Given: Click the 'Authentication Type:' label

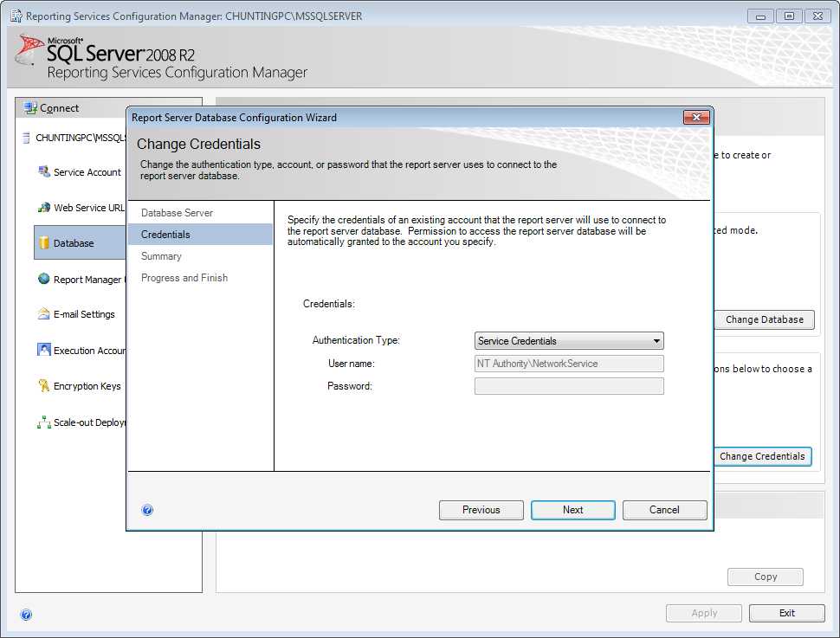Looking at the screenshot, I should 356,340.
